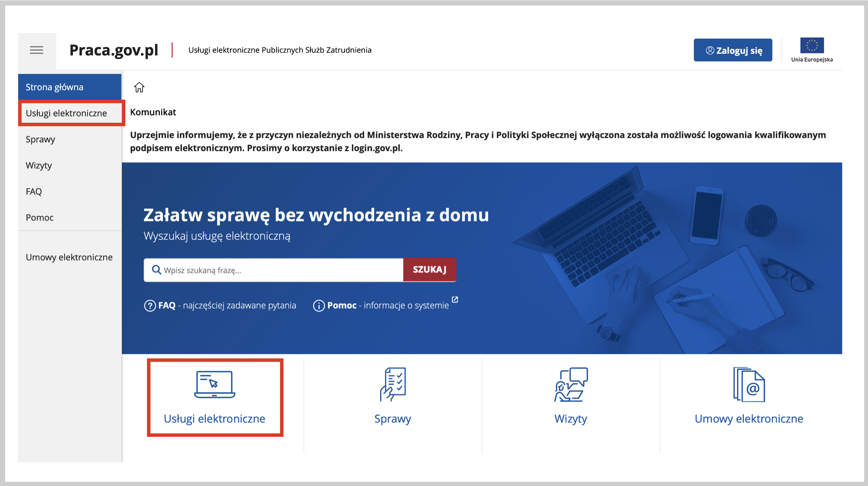Click the Zaloguj się button
Viewport: 868px width, 486px height.
click(733, 50)
